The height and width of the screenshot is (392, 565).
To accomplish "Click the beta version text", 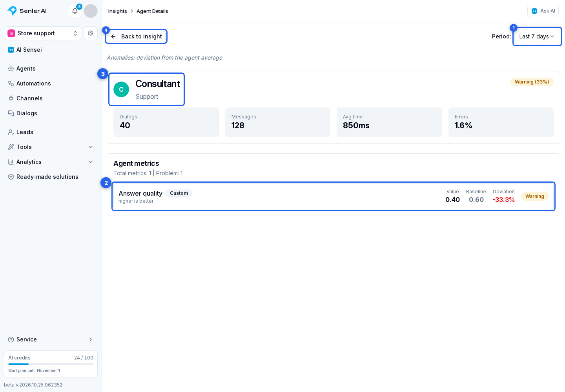I will pos(33,385).
